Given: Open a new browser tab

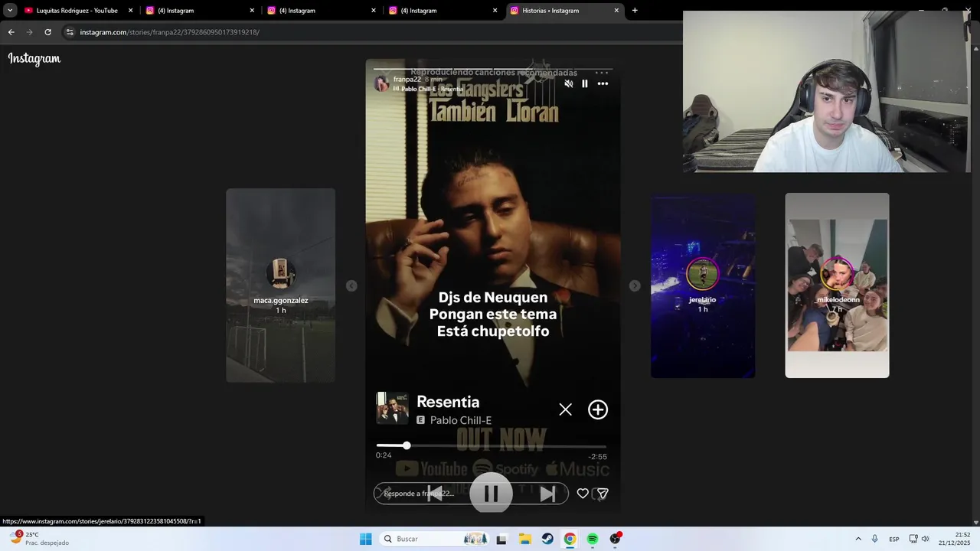Looking at the screenshot, I should pyautogui.click(x=635, y=11).
